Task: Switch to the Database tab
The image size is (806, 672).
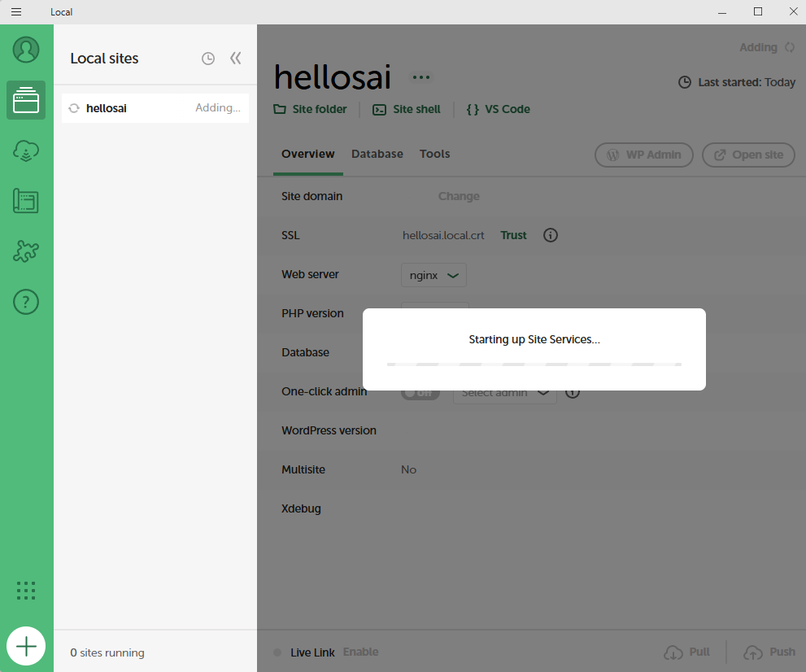Action: 377,154
